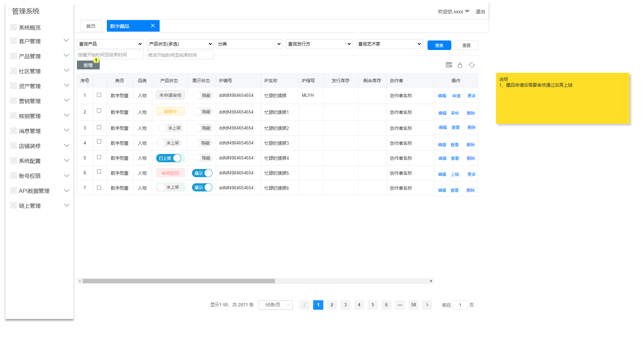
Task: Close the 数字藏品 tab
Action: pyautogui.click(x=153, y=26)
